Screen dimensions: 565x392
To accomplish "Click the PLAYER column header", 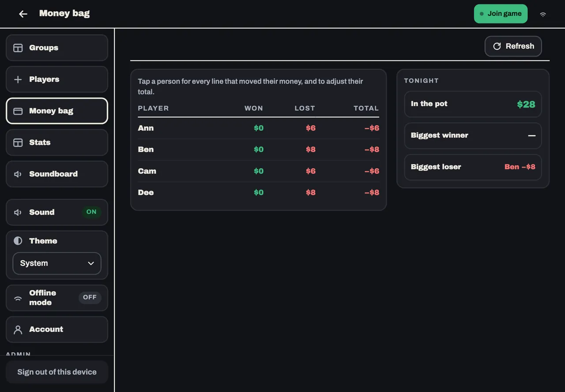I will 153,108.
